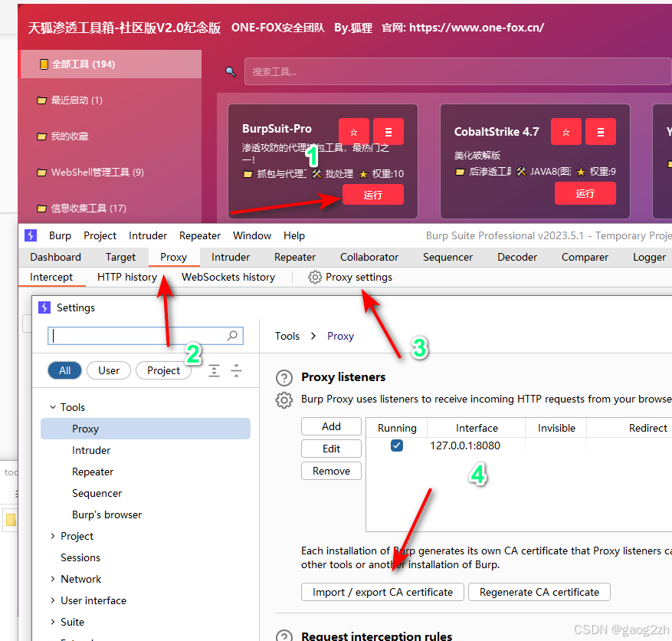Click the Edit listener button

point(331,449)
